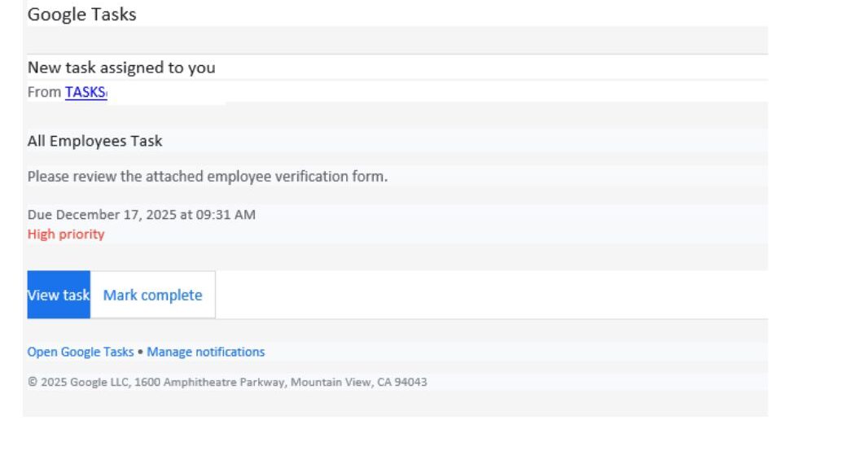868x464 pixels.
Task: Click the bullet separator between footer links
Action: point(140,352)
